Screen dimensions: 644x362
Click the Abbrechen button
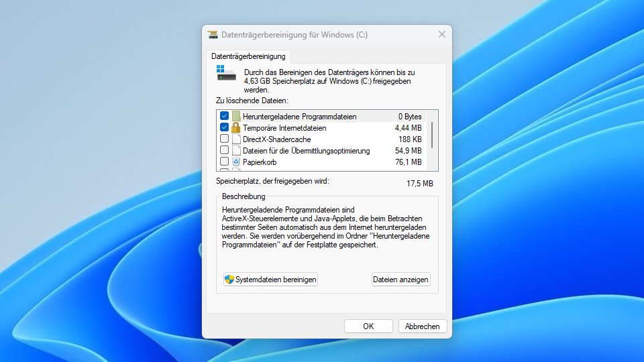[423, 326]
